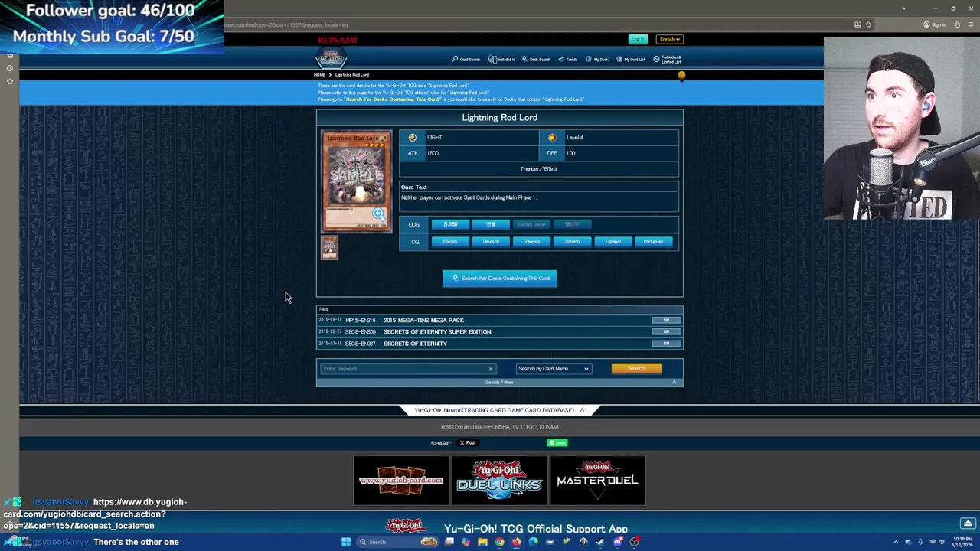Click the taskbar Search box
The image size is (980, 551).
click(398, 542)
